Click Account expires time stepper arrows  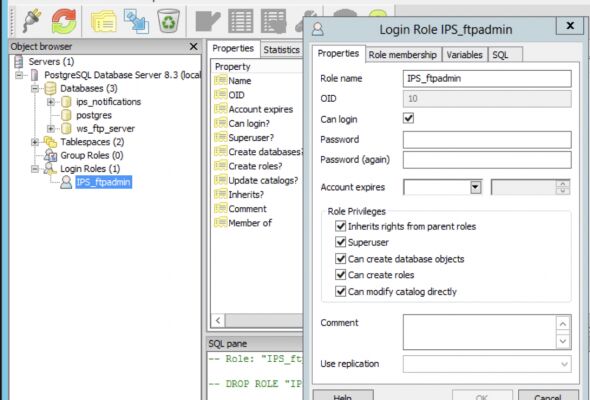point(563,187)
